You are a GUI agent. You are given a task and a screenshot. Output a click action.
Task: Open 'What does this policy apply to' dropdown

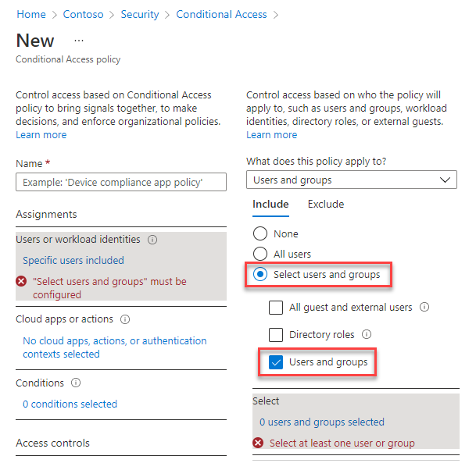tap(352, 180)
